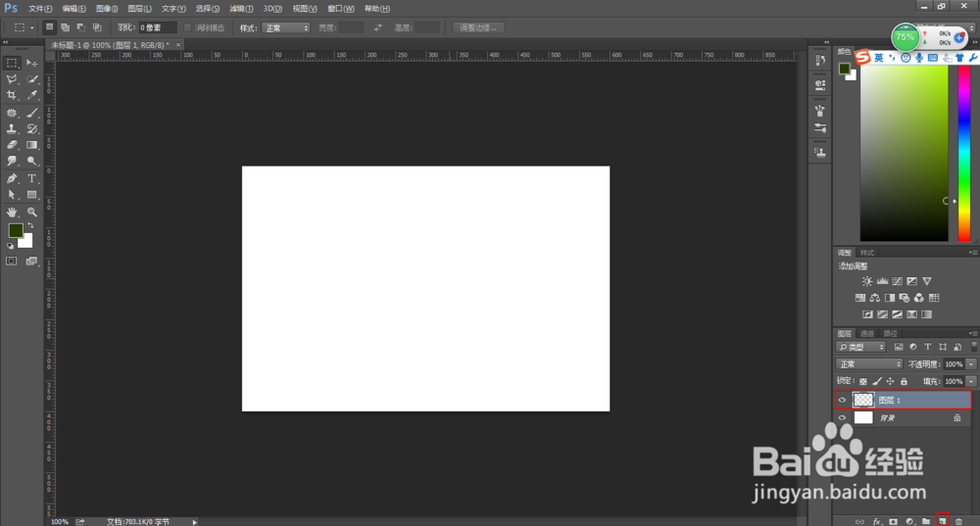Select the Zoom tool in toolbox

pos(32,213)
